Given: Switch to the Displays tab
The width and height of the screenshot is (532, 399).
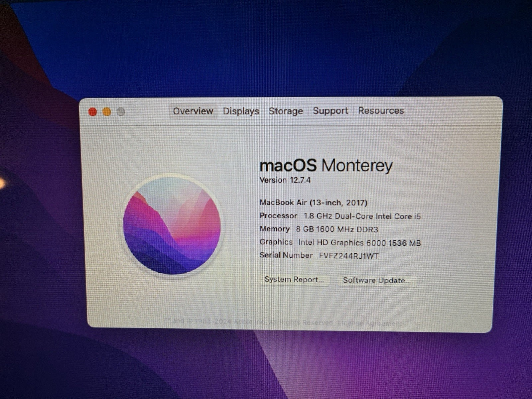Looking at the screenshot, I should tap(241, 111).
